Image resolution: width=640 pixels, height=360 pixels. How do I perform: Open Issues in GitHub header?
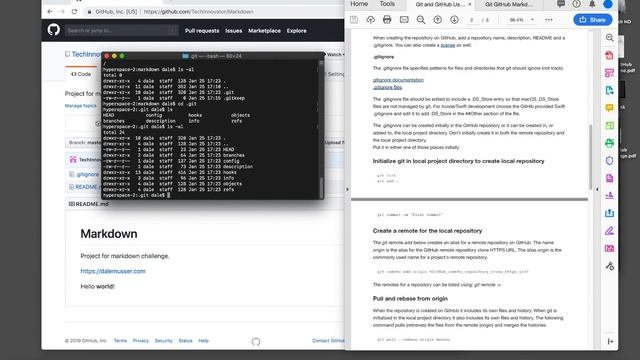(x=233, y=31)
